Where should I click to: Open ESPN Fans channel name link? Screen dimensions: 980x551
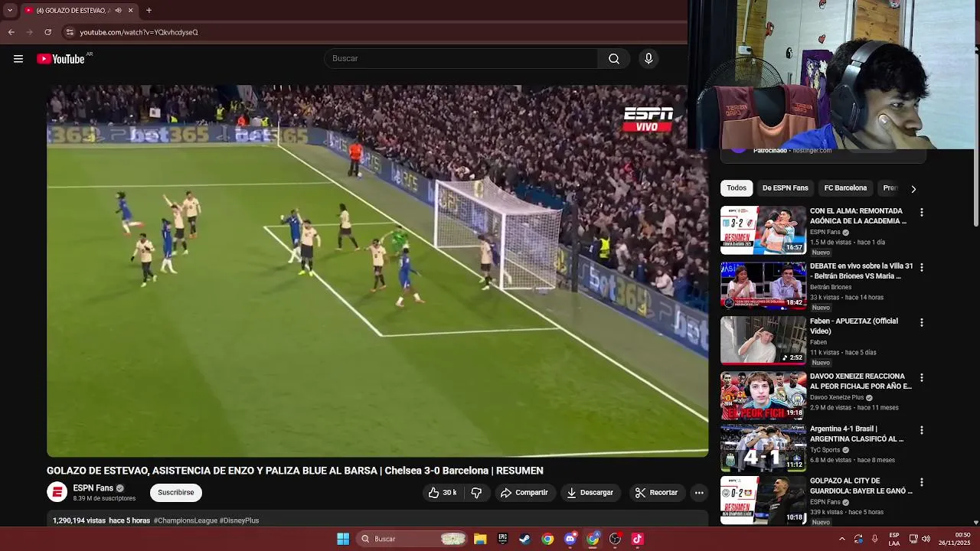click(x=93, y=488)
